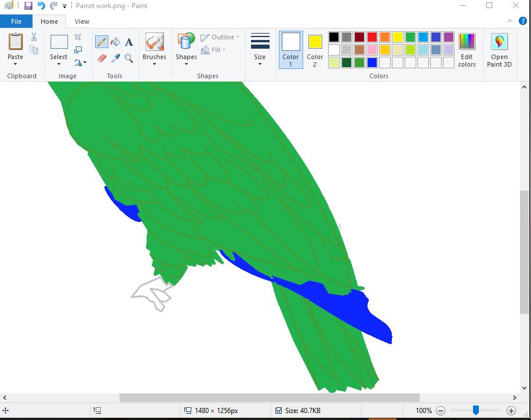Open the File menu

(16, 21)
